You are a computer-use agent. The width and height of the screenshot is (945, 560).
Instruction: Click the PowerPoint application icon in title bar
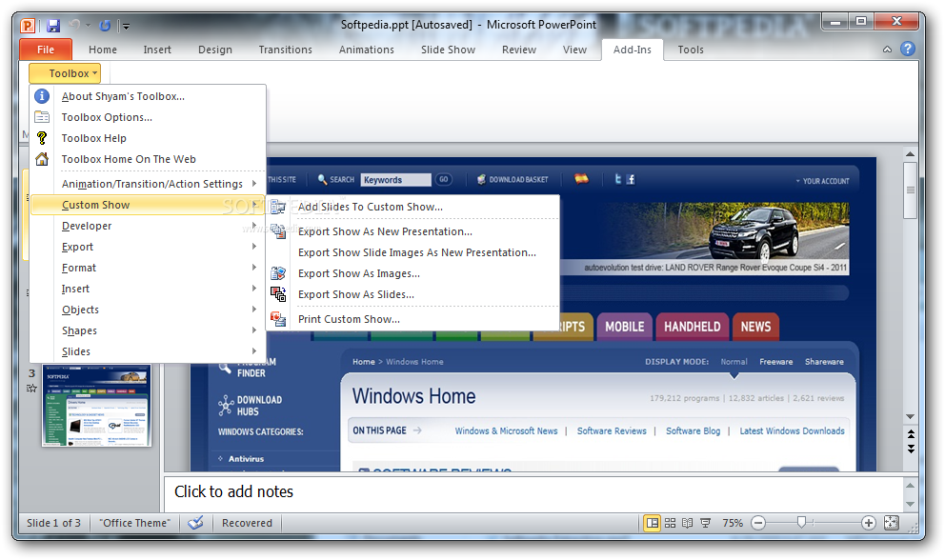point(28,26)
